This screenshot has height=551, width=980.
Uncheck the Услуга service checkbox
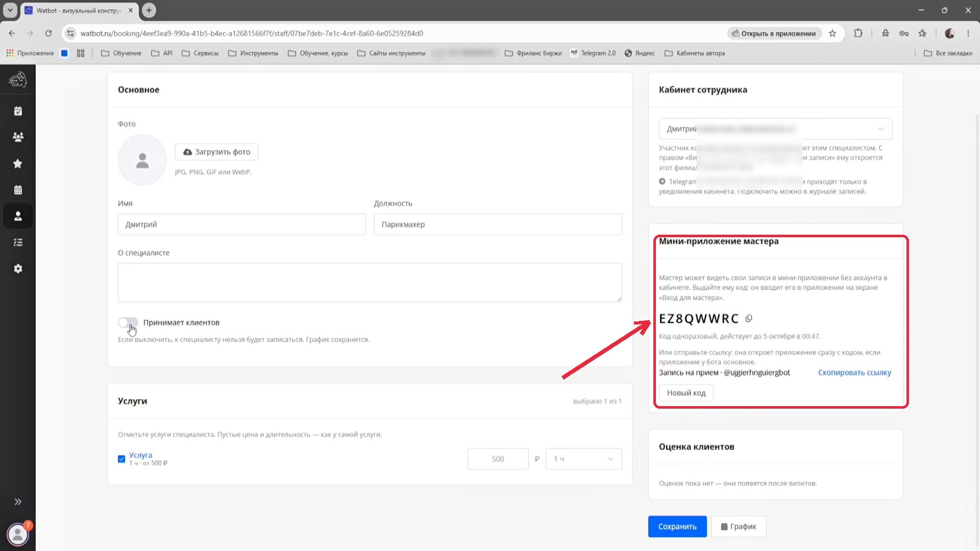pyautogui.click(x=121, y=459)
